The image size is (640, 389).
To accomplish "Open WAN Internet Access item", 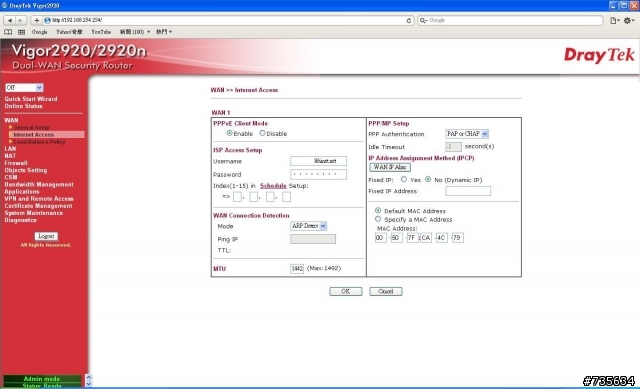I will (x=34, y=135).
